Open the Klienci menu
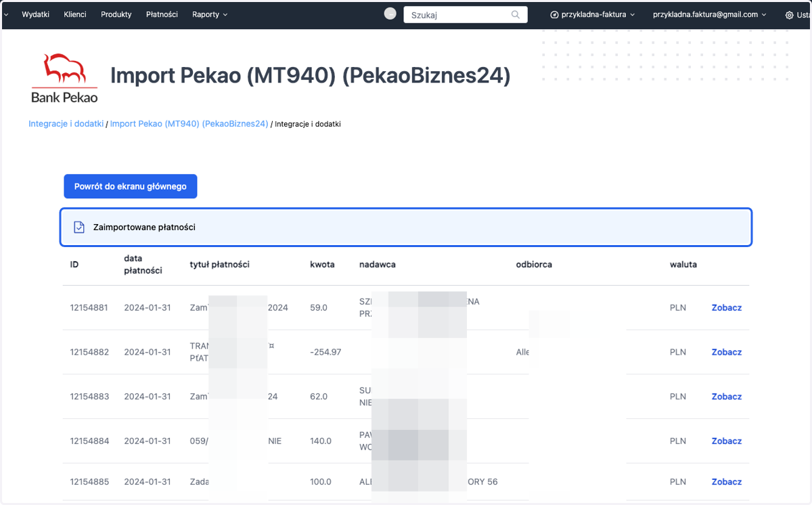The image size is (812, 505). 75,14
